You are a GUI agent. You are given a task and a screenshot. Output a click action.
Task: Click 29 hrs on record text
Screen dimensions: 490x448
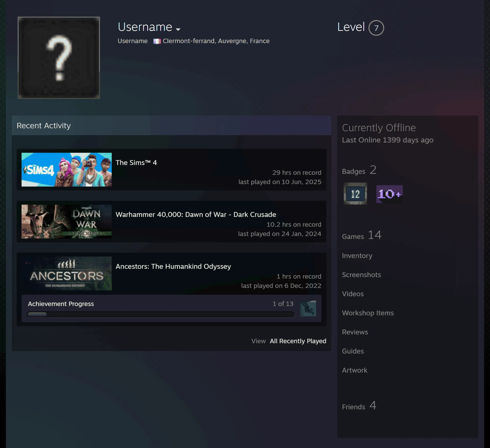pos(297,173)
